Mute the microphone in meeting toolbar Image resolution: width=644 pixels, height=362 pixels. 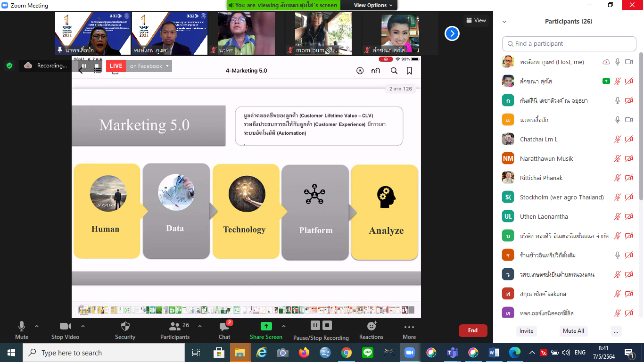(22, 326)
